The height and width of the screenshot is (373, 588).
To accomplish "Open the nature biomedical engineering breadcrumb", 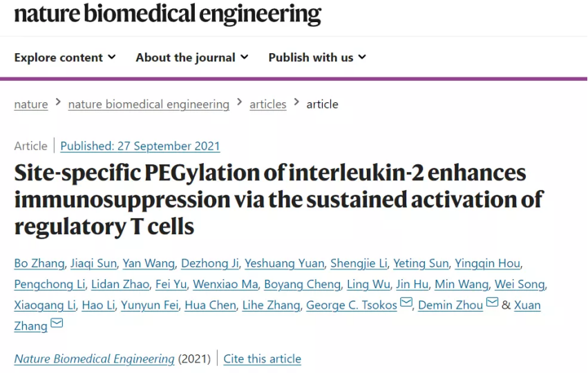I will (149, 104).
